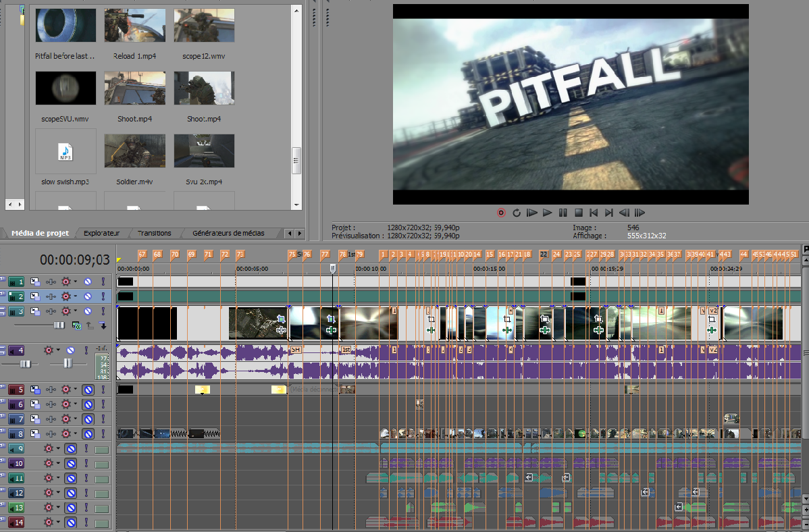Open automation settings gear on audio track 10

(49, 463)
